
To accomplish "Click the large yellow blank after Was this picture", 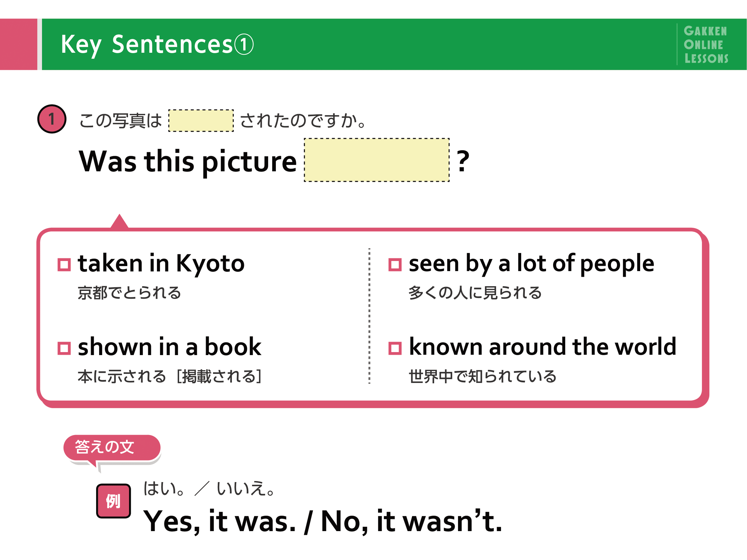I will (377, 160).
